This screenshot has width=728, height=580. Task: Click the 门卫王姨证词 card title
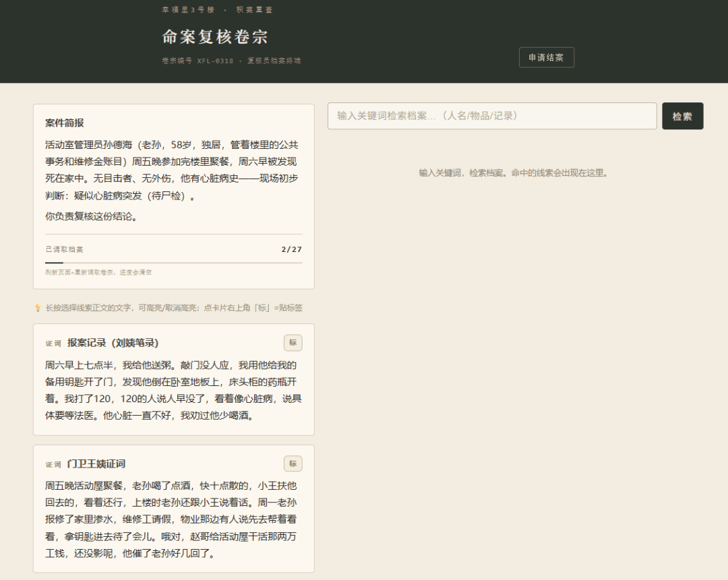[96, 464]
